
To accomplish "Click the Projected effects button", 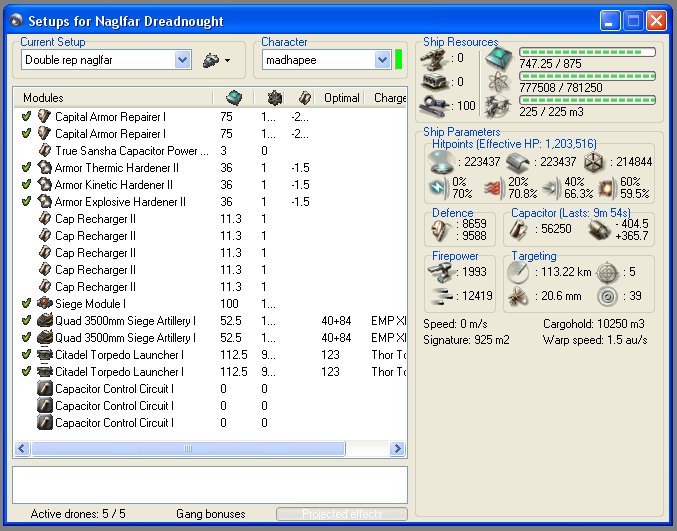I will point(341,514).
